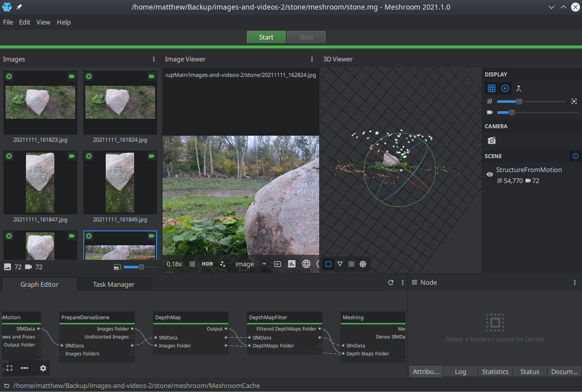
Task: Toggle the grid display in 3D Viewer
Action: [x=492, y=89]
